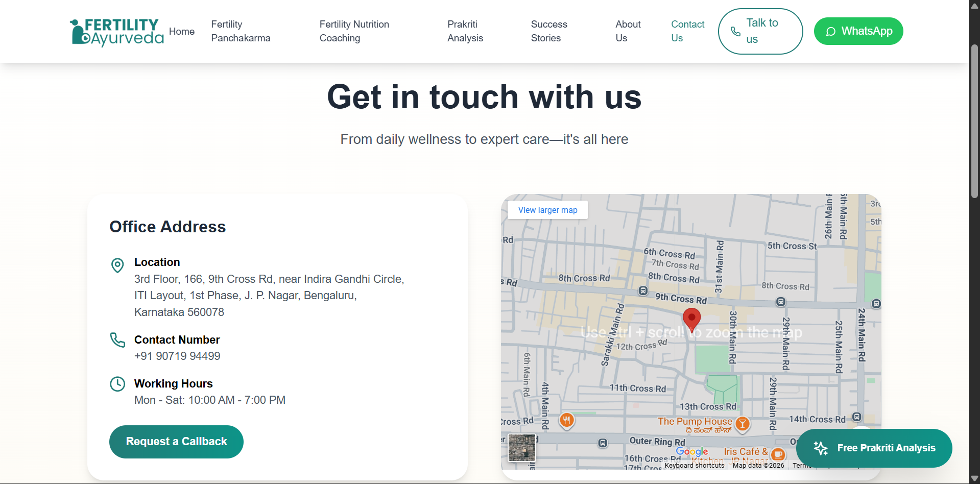Switch map to satellite view thumbnail

pos(522,448)
